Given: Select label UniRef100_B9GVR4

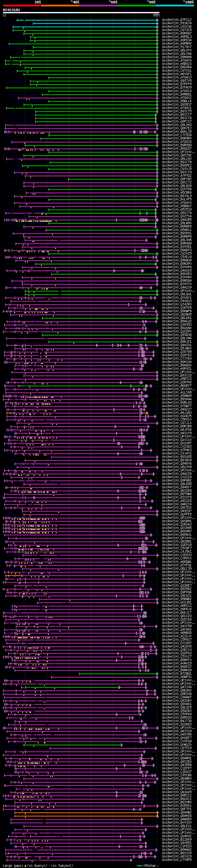Looking at the screenshot, I should pos(177,67).
